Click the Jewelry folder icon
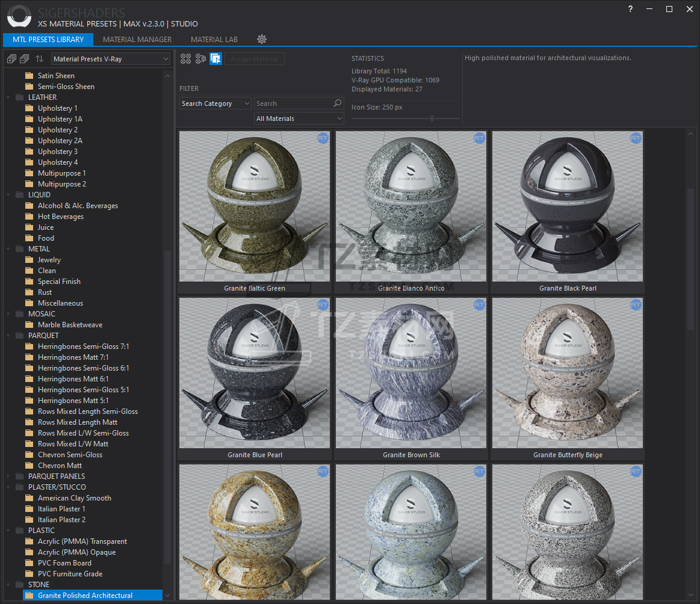Screen dimensions: 700x604 tap(29, 260)
